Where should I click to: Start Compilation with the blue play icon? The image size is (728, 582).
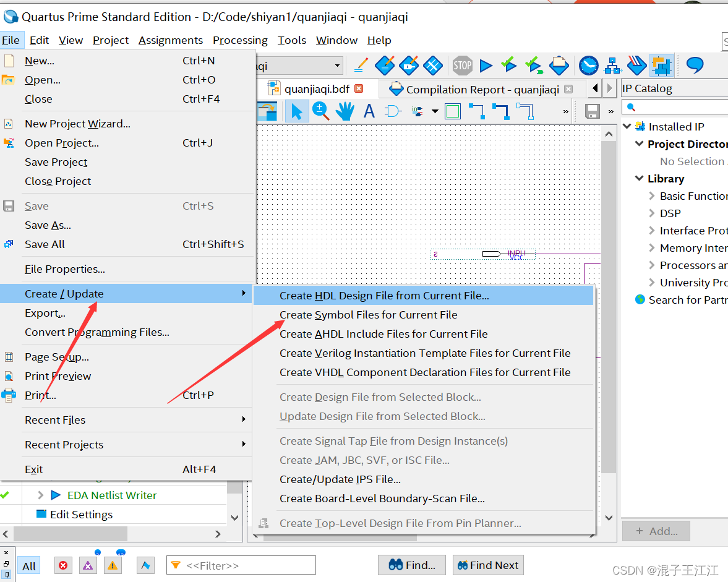[x=486, y=66]
